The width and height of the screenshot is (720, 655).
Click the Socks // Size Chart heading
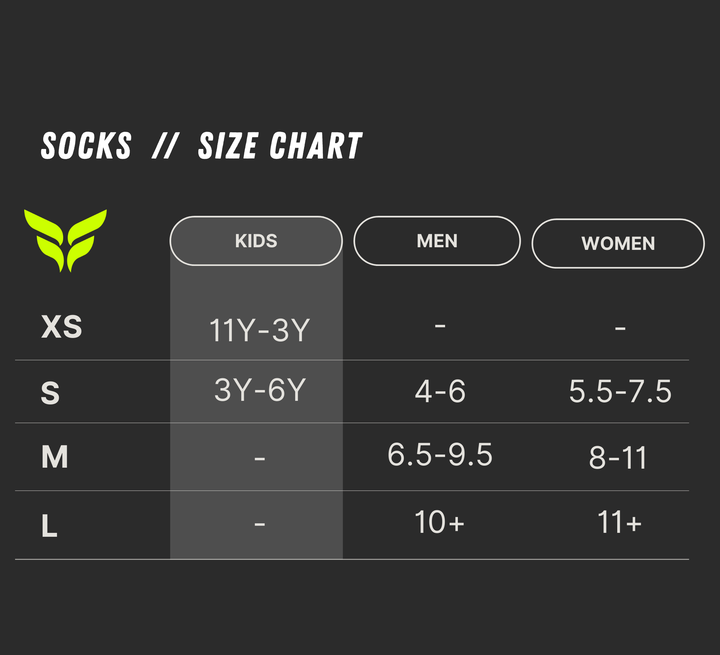(x=201, y=147)
